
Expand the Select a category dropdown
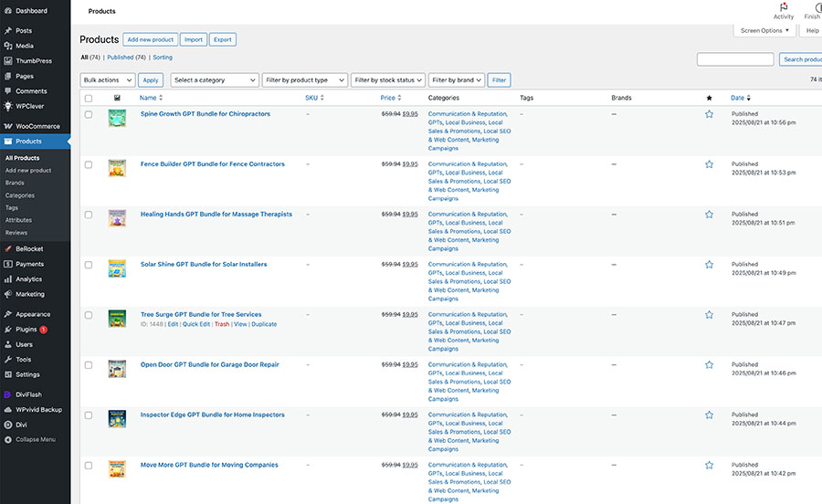215,80
